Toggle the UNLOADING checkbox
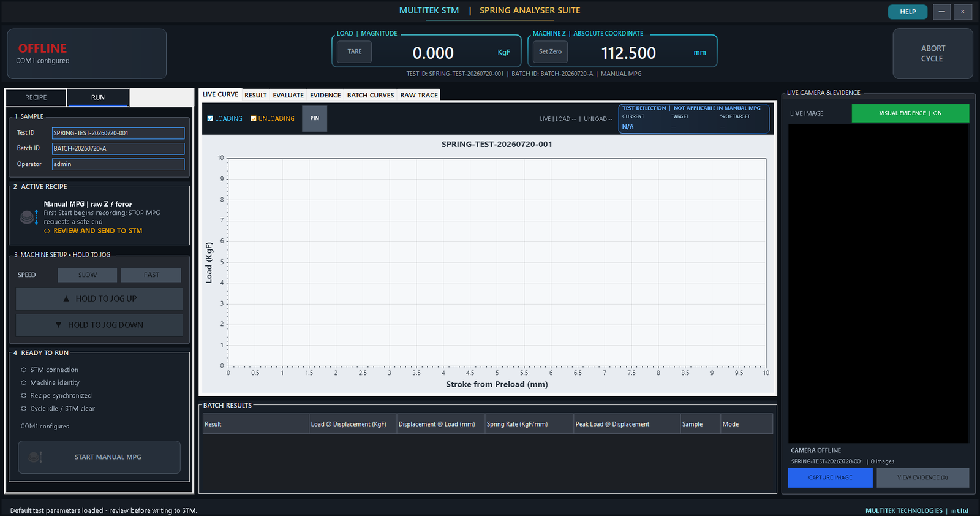This screenshot has width=980, height=516. click(x=254, y=119)
